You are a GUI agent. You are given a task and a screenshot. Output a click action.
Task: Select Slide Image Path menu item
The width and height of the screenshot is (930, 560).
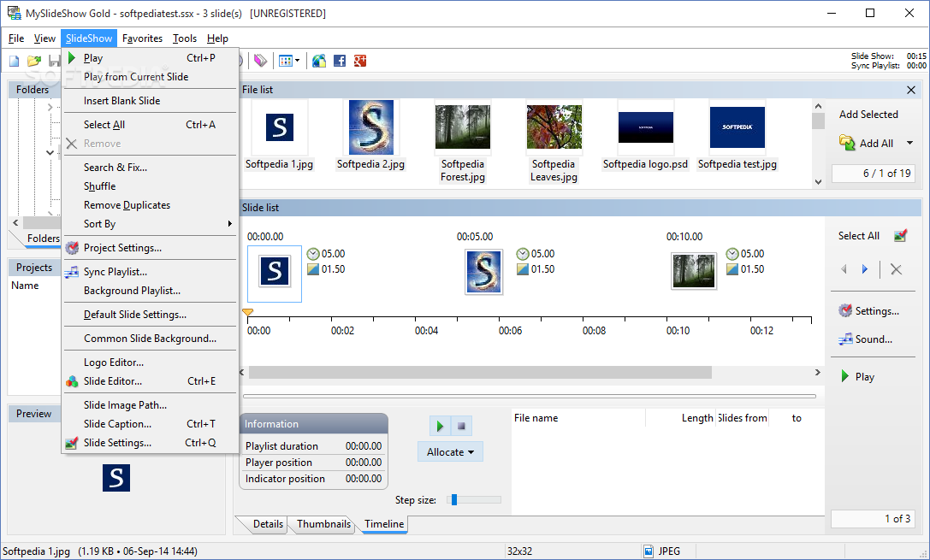pos(150,404)
